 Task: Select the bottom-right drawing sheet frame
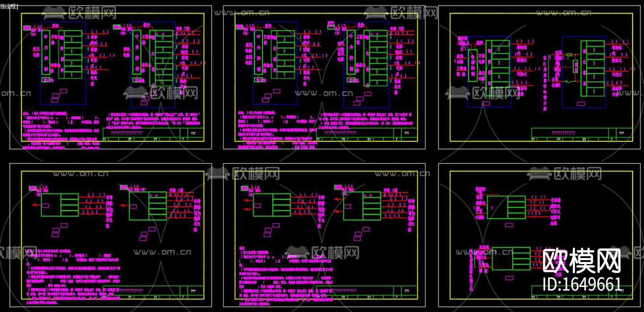[539, 235]
